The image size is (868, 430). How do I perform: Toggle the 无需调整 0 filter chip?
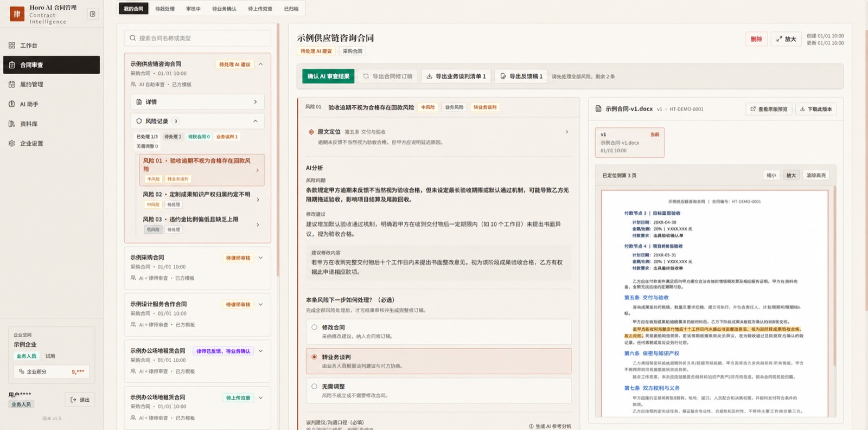coord(147,146)
